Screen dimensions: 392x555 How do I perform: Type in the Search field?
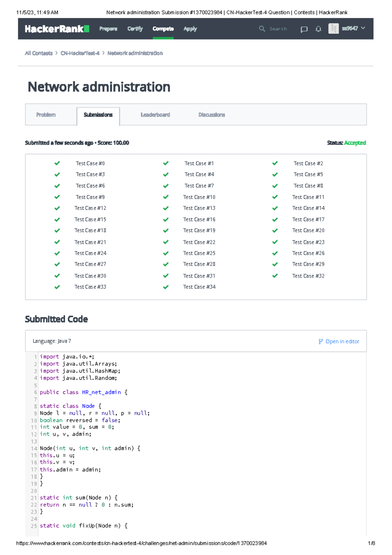click(x=278, y=29)
